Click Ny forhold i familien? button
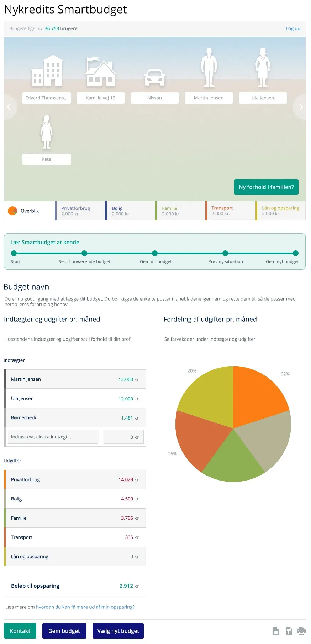This screenshot has height=644, width=311. tap(266, 187)
